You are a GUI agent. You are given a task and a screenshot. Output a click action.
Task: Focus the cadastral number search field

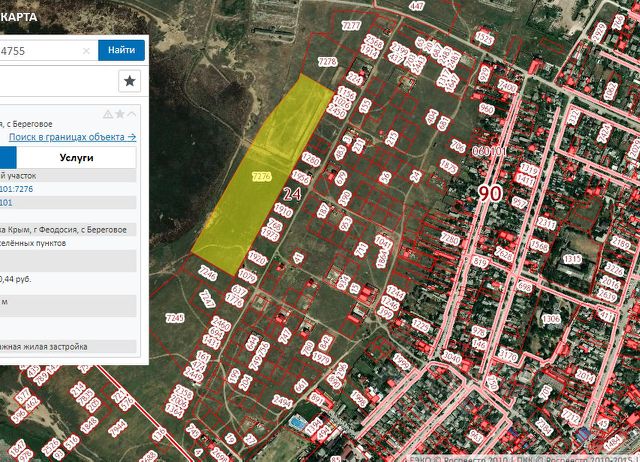coord(40,50)
